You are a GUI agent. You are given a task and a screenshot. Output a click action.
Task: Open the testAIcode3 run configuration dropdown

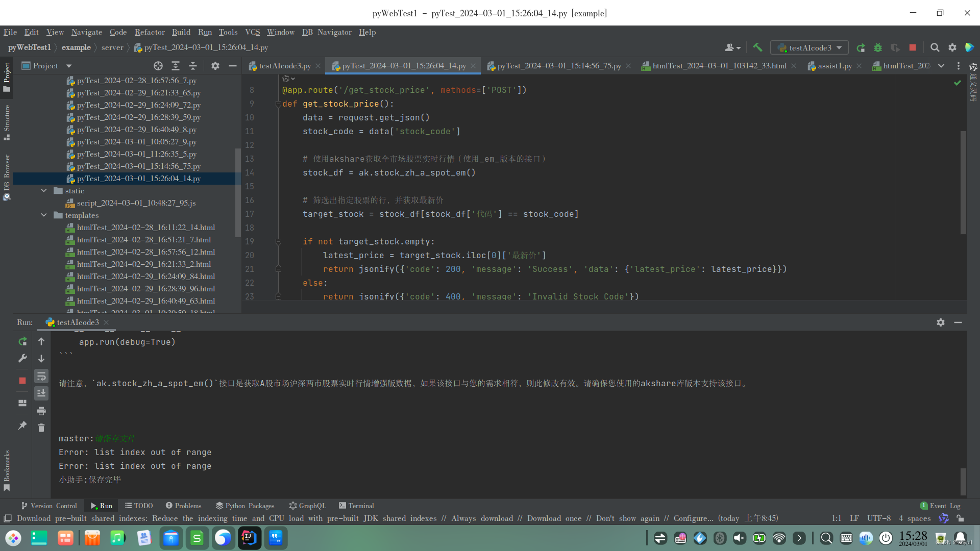(810, 47)
